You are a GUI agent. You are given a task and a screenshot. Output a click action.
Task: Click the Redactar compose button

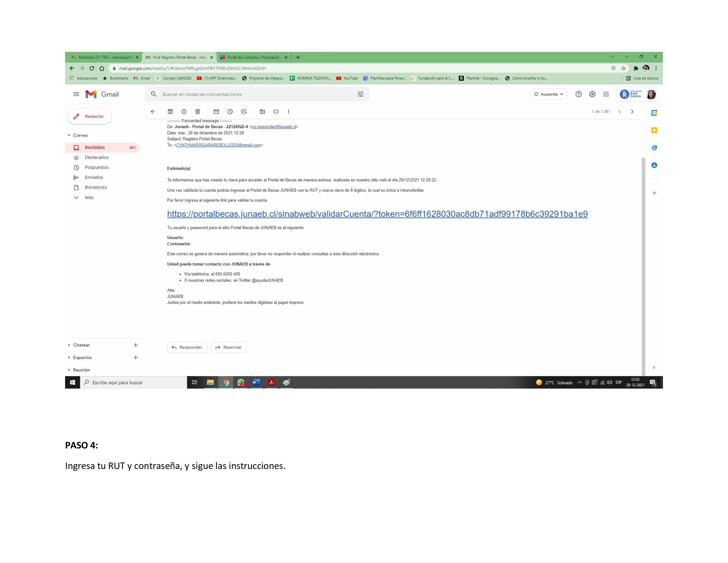pyautogui.click(x=89, y=116)
